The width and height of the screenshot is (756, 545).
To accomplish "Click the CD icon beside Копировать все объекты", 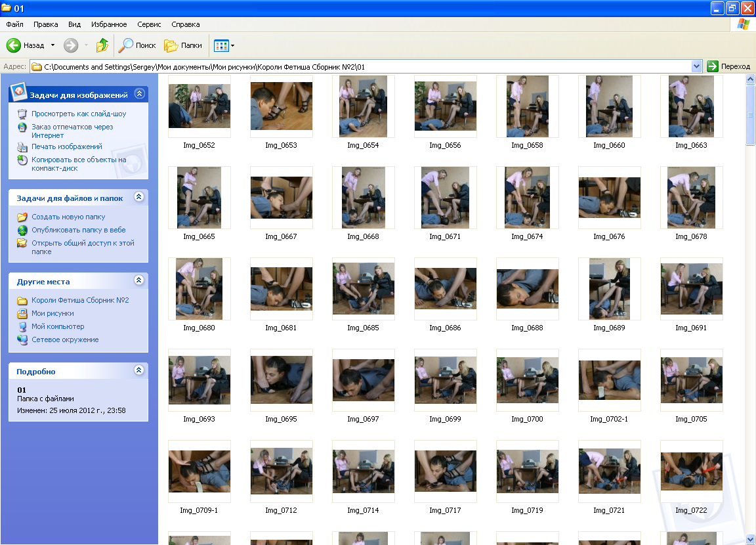I will 22,160.
